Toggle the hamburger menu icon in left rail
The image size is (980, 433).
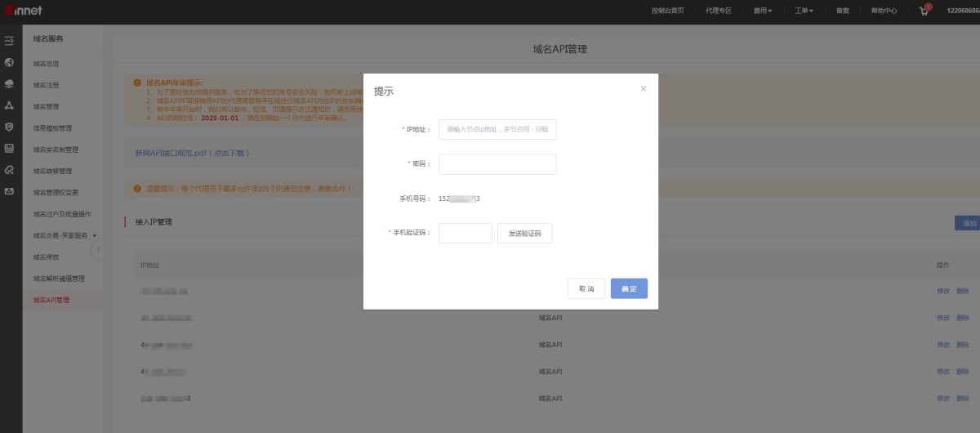[x=9, y=40]
